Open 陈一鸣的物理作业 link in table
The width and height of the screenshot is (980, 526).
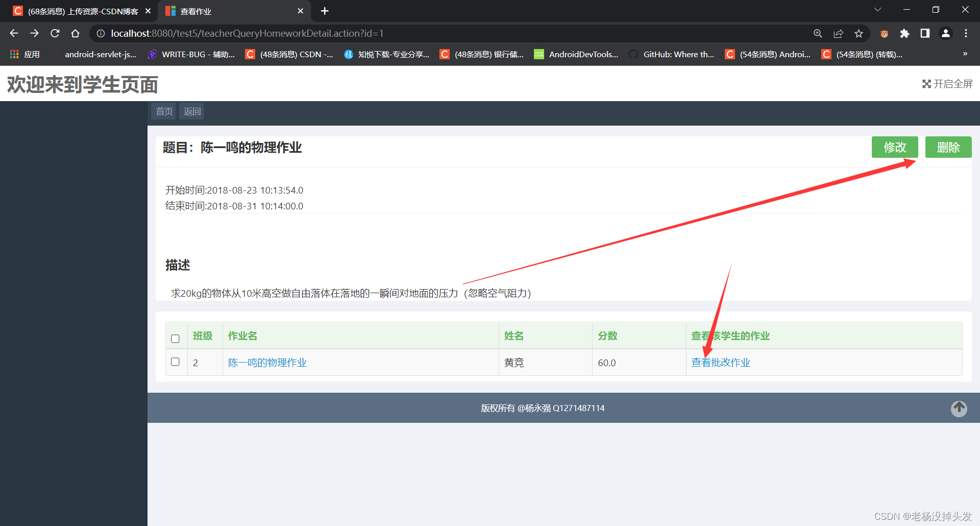(267, 363)
